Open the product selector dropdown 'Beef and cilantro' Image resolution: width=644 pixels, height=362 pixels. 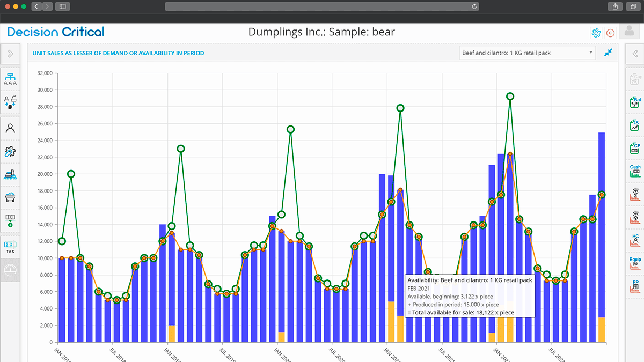pos(528,53)
